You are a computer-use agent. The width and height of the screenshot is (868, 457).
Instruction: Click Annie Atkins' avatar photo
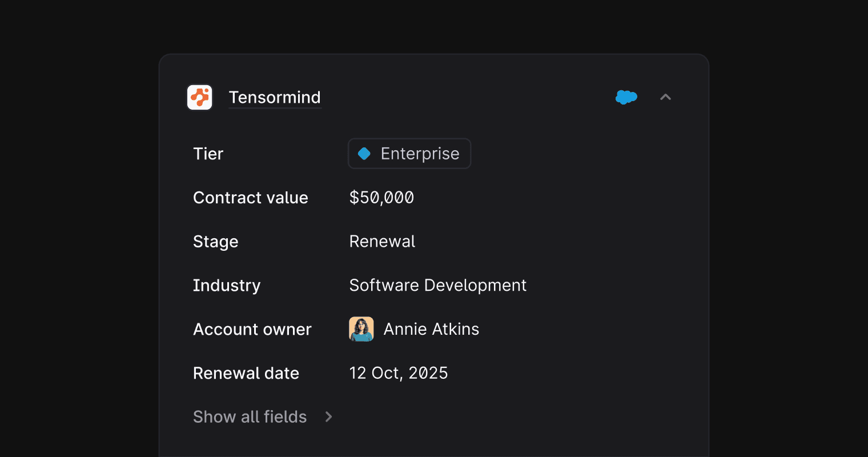tap(361, 329)
